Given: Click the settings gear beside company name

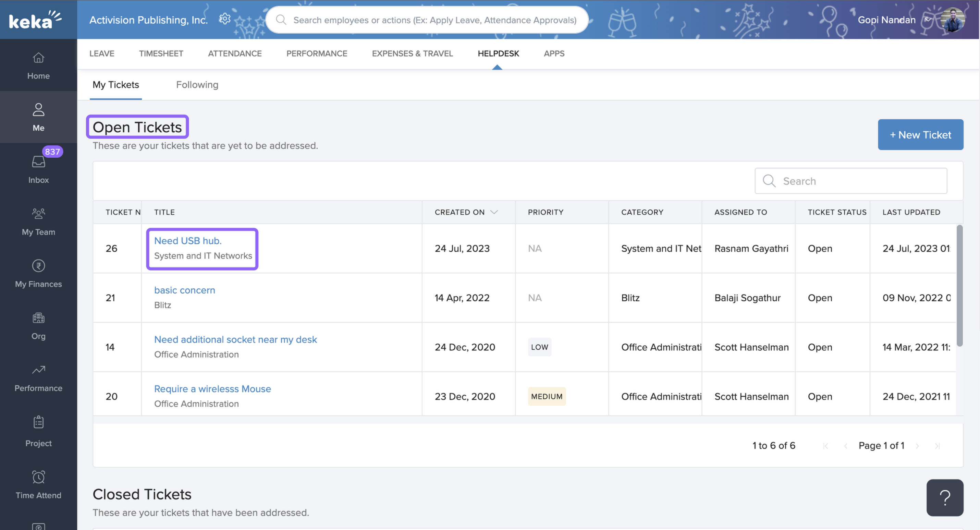Looking at the screenshot, I should (x=225, y=19).
